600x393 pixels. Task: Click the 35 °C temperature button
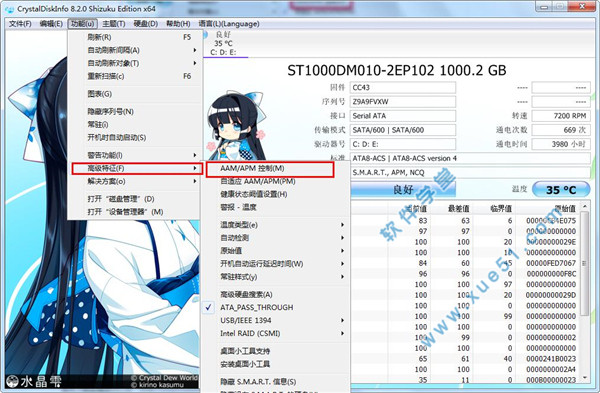[x=561, y=190]
